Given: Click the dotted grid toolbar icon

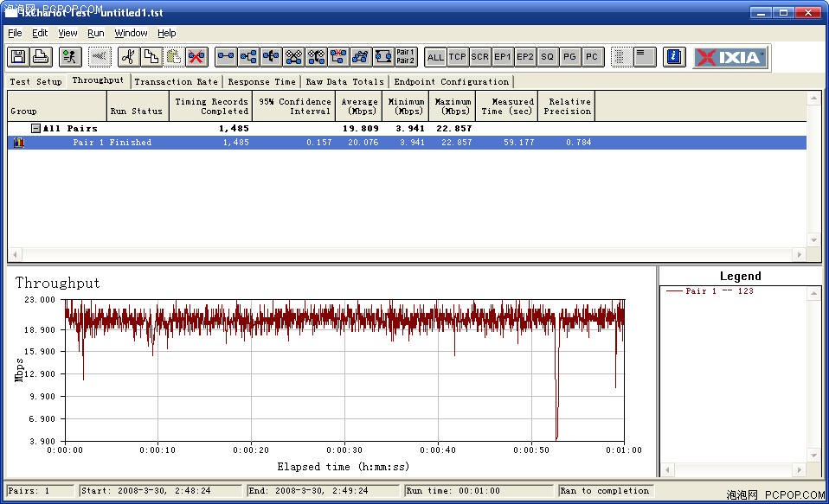Looking at the screenshot, I should (x=621, y=56).
